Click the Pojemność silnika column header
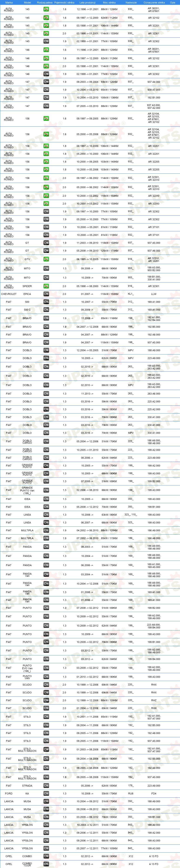This screenshot has width=180, height=868. point(64,2)
